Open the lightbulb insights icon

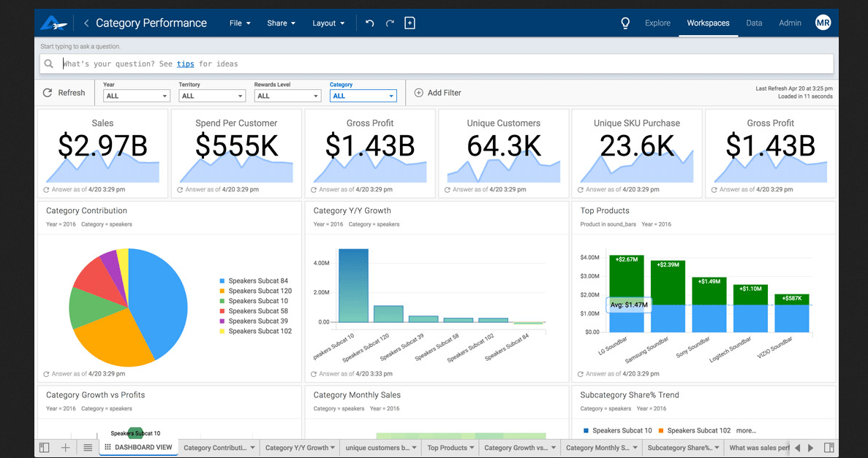coord(625,23)
